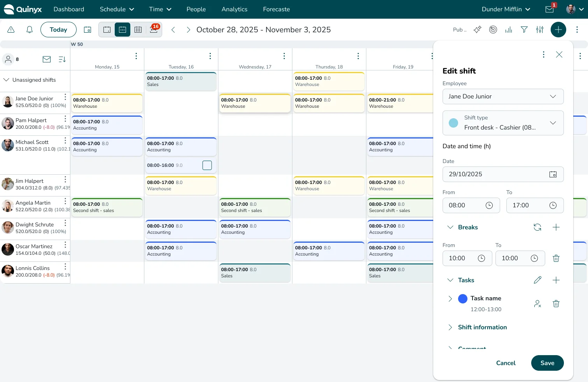588x382 pixels.
Task: Click the Today button
Action: (x=58, y=30)
